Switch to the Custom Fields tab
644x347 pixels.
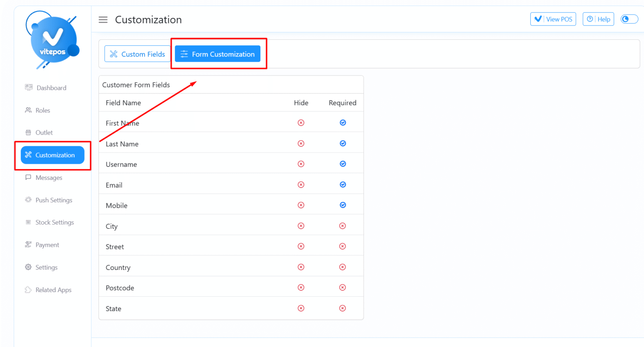138,54
